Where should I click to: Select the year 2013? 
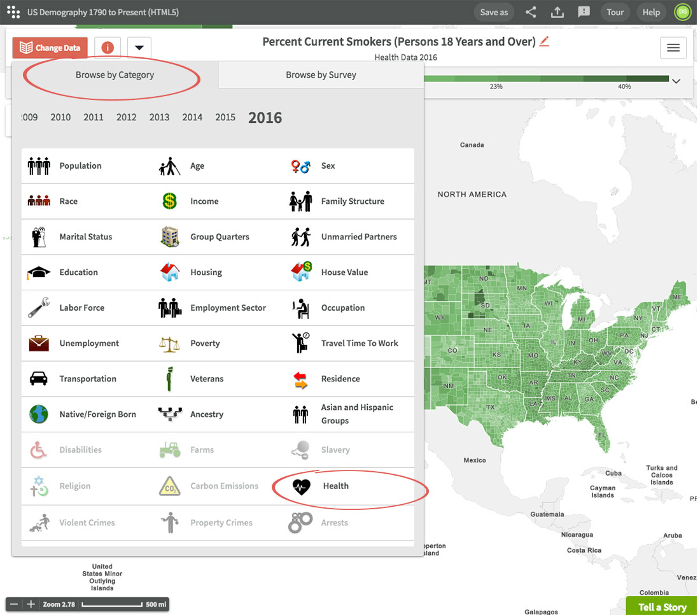[x=159, y=117]
